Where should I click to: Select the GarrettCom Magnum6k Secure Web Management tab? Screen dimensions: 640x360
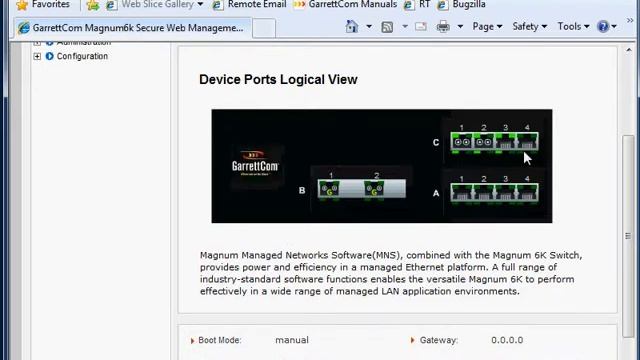click(132, 28)
